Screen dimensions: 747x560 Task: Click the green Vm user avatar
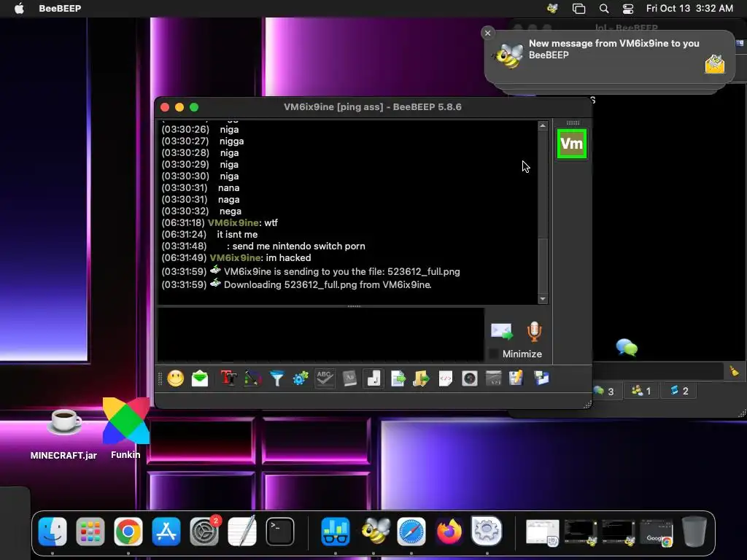pos(572,144)
